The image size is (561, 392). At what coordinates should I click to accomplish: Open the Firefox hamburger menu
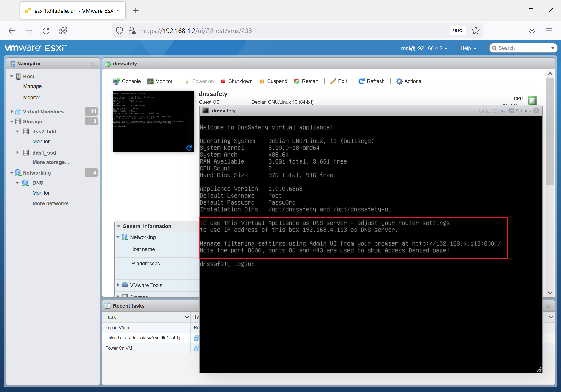tap(549, 31)
